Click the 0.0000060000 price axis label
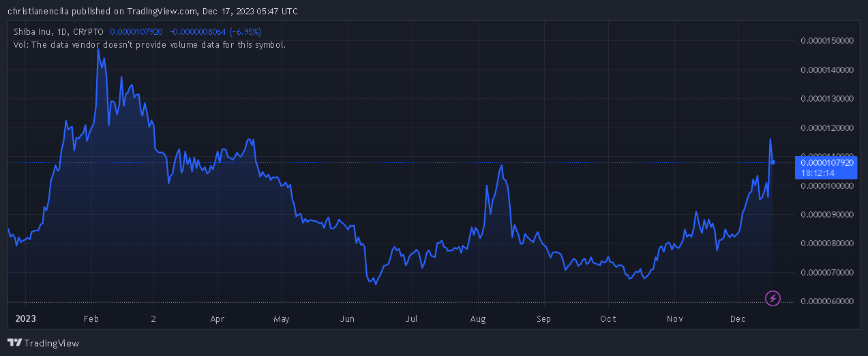This screenshot has height=356, width=868. pyautogui.click(x=826, y=301)
